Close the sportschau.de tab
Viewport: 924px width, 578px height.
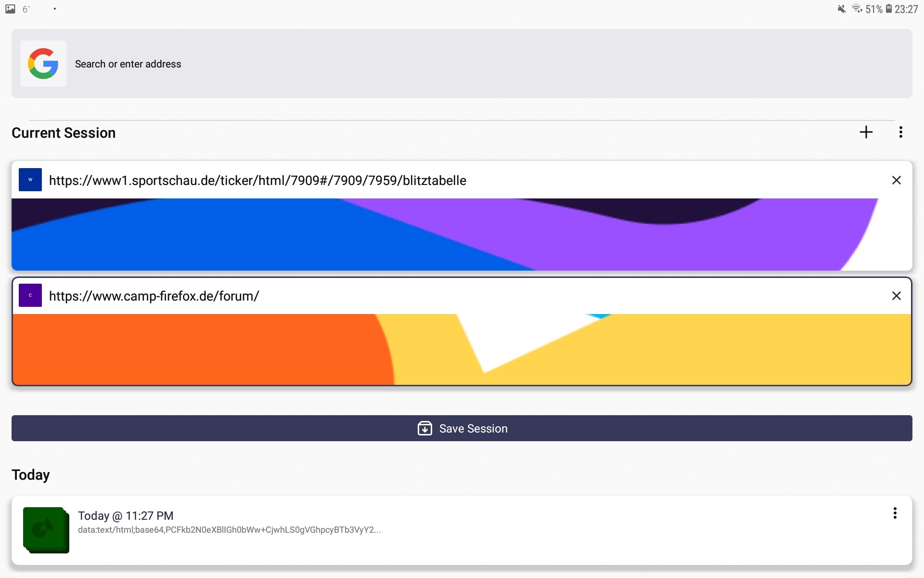coord(896,180)
